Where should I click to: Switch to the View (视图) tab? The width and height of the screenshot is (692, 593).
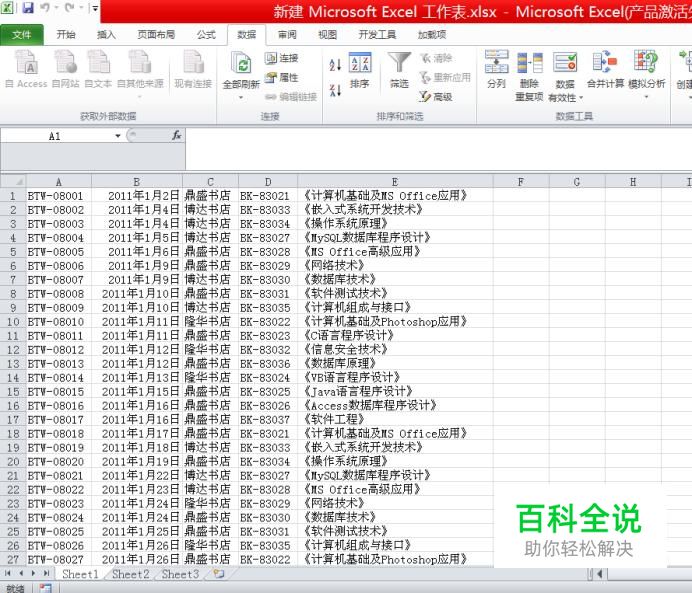pyautogui.click(x=327, y=34)
